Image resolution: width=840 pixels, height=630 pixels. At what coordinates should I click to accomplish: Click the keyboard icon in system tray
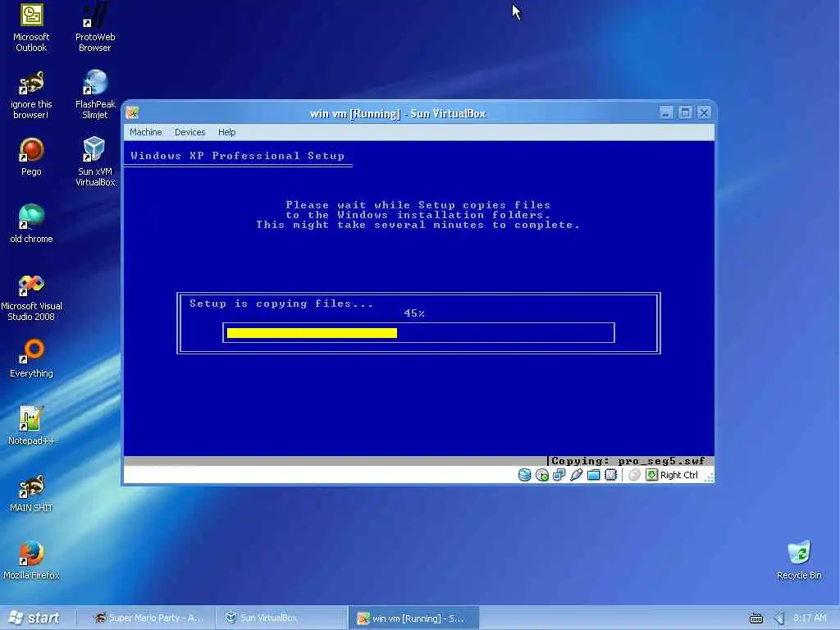pos(756,619)
